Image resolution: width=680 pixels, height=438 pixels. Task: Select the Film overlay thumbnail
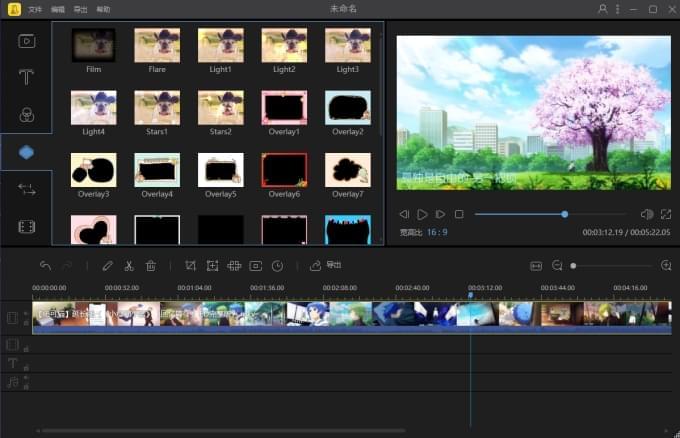(x=94, y=45)
